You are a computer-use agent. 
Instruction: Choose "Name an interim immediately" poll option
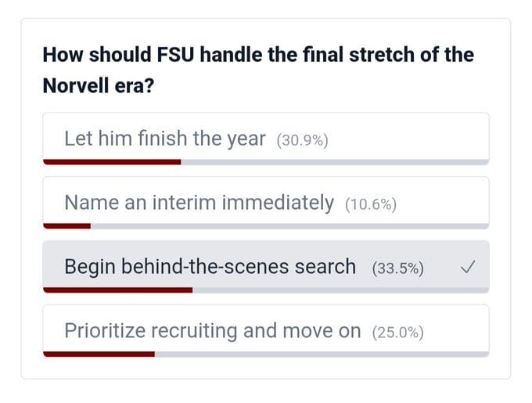(x=199, y=203)
